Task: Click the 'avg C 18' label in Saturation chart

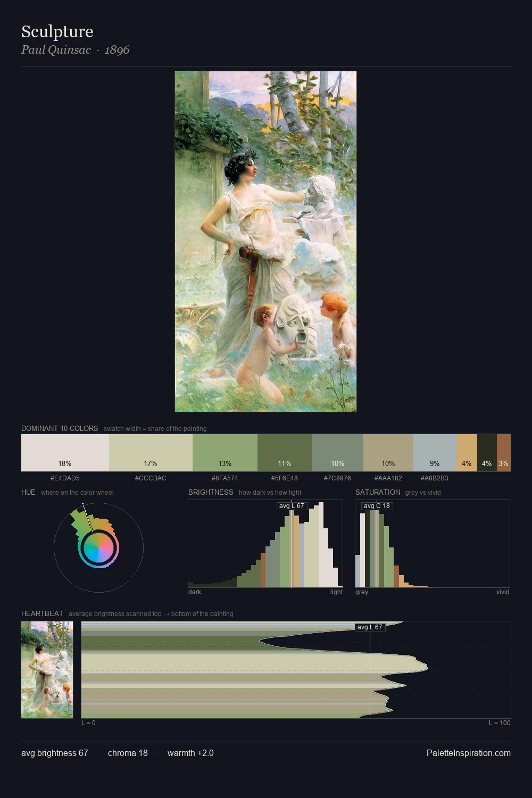Action: [377, 506]
